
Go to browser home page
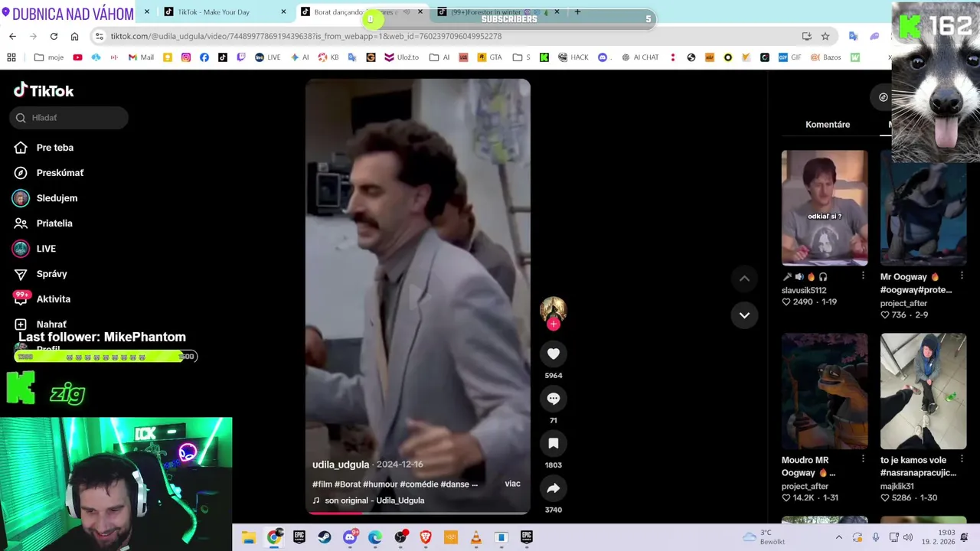pyautogui.click(x=74, y=36)
